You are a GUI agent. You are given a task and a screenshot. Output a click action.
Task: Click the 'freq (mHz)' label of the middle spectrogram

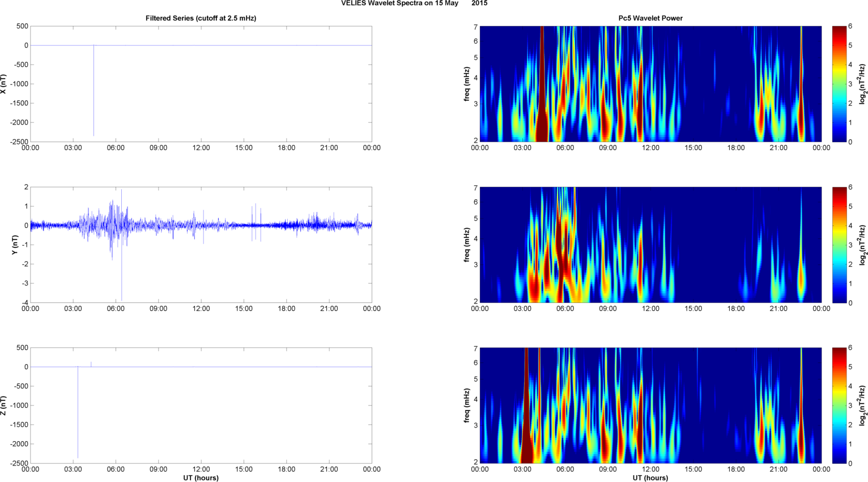466,245
